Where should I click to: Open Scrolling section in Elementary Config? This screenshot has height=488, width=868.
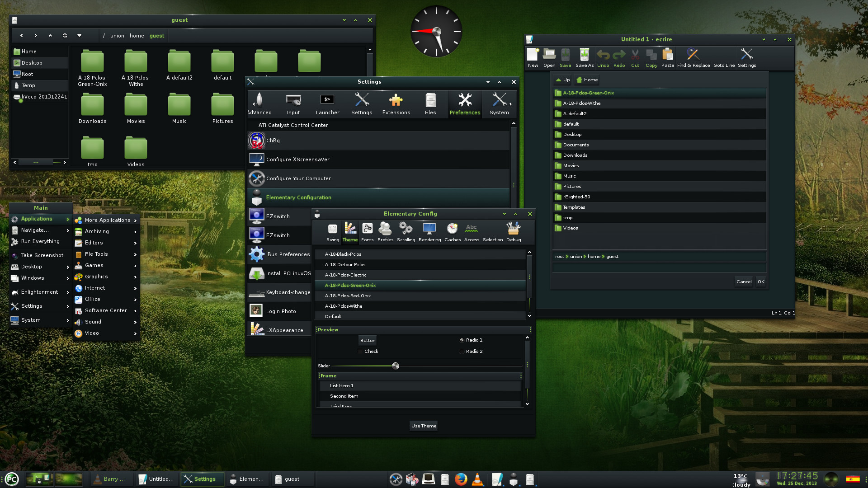click(x=406, y=232)
